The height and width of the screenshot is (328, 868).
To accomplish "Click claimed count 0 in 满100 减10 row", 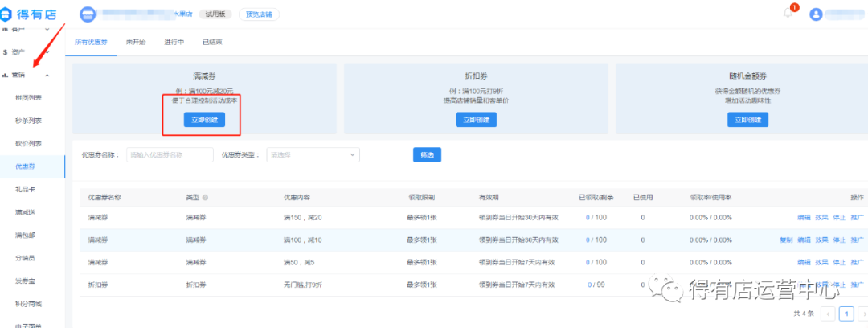I will 588,240.
